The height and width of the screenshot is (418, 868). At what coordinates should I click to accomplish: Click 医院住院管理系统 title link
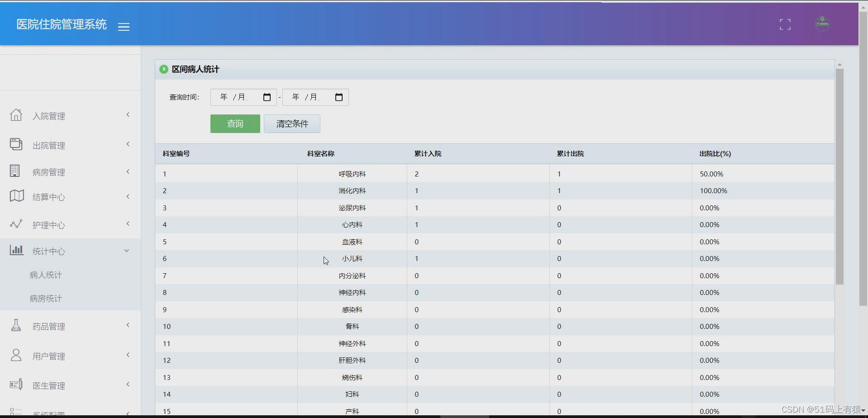click(x=62, y=24)
